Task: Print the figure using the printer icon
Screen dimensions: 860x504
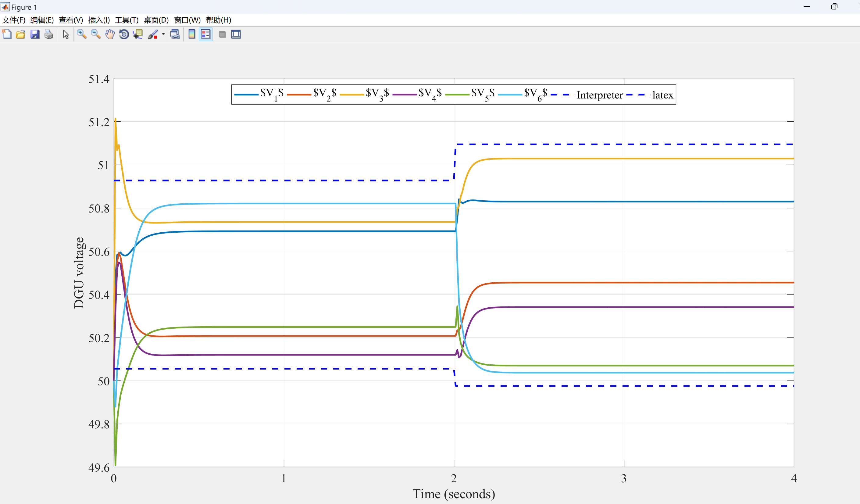Action: (x=49, y=34)
